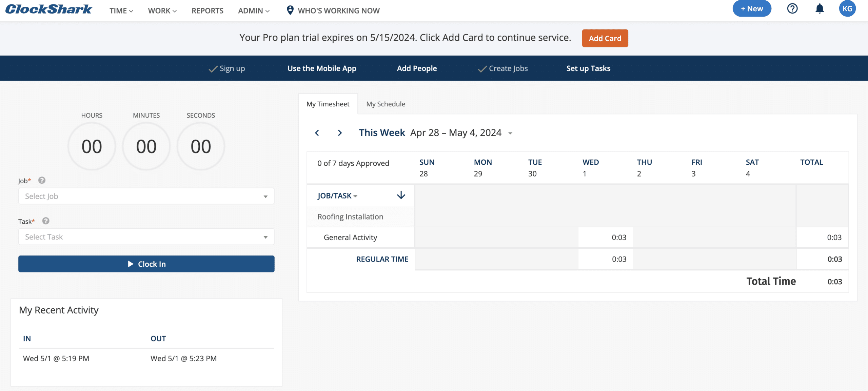Click the 0 of 7 days Approved text
The width and height of the screenshot is (868, 391).
353,163
